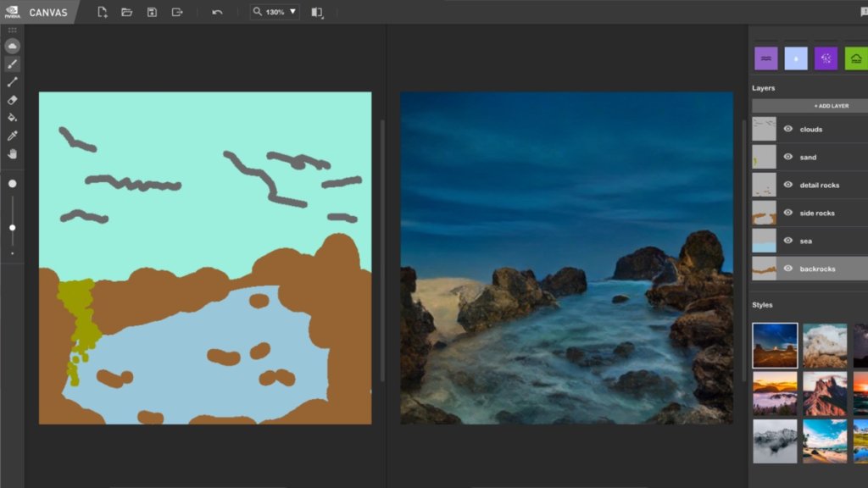Viewport: 868px width, 488px height.
Task: Toggle visibility of the detail rocks layer
Action: pos(787,185)
